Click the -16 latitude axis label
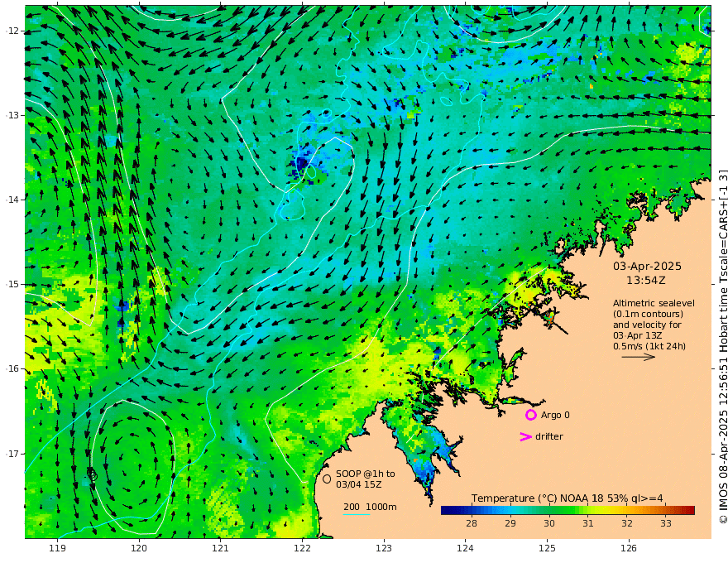This screenshot has height=563, width=728. (x=12, y=368)
